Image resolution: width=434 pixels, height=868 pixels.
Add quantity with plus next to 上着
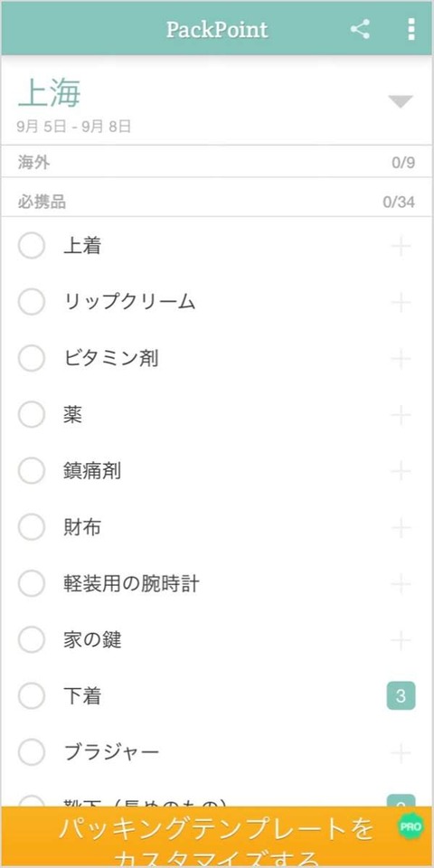point(401,246)
